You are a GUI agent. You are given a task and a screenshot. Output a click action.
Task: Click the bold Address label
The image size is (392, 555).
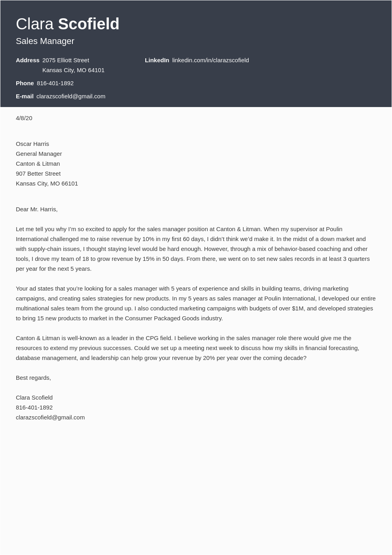pos(28,60)
